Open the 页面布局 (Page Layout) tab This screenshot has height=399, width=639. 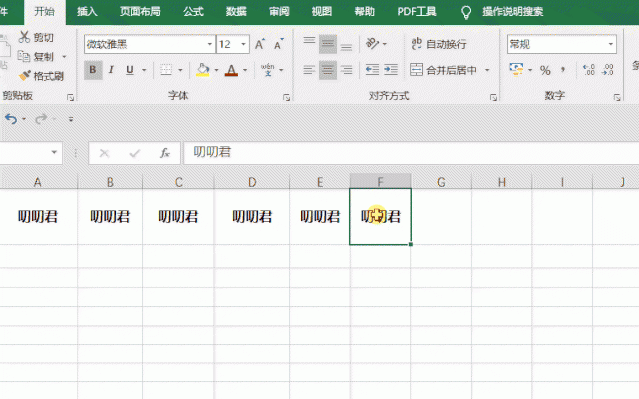tap(140, 12)
